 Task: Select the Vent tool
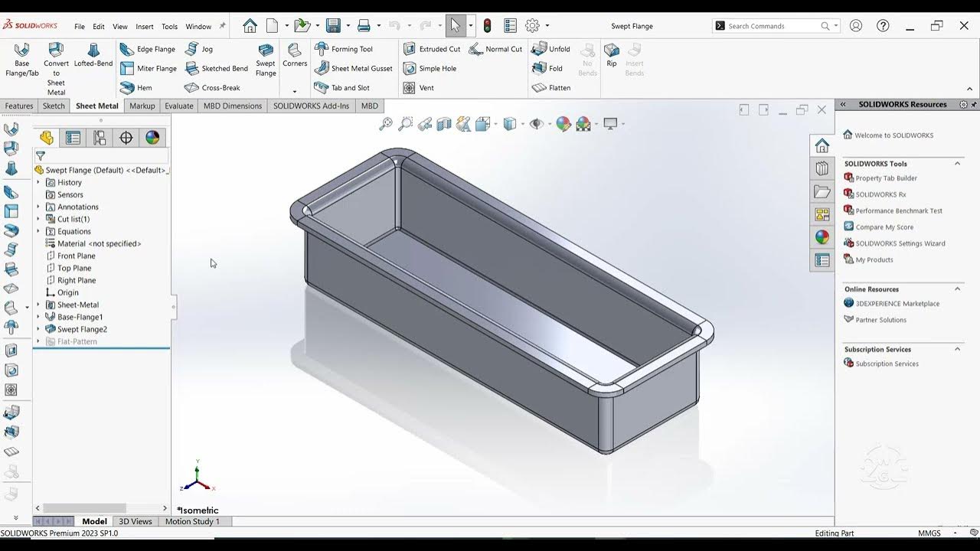418,88
